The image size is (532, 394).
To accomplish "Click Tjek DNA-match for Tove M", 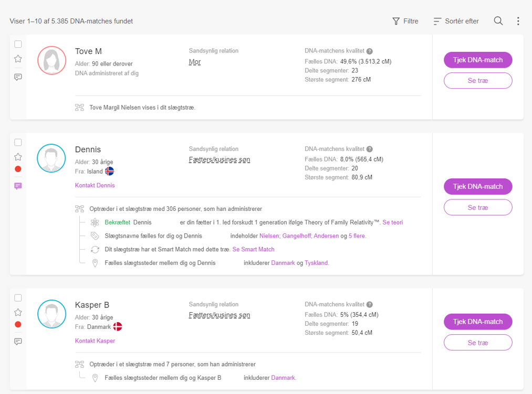I will pyautogui.click(x=478, y=60).
